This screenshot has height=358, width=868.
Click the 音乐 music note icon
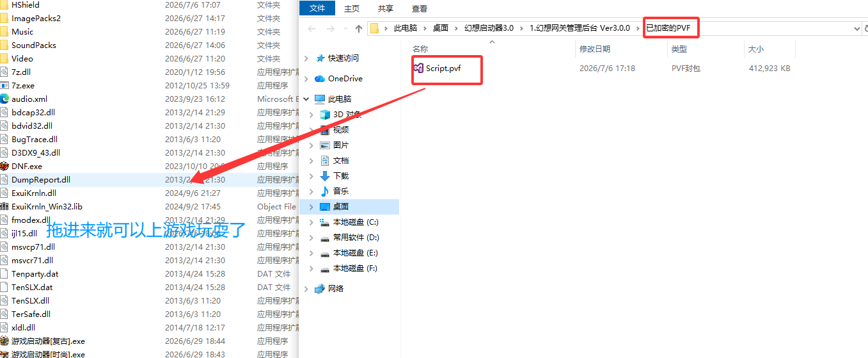[325, 191]
